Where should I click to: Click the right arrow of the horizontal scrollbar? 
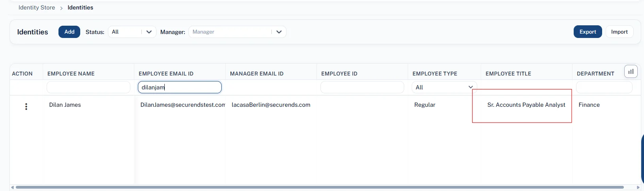coord(638,187)
